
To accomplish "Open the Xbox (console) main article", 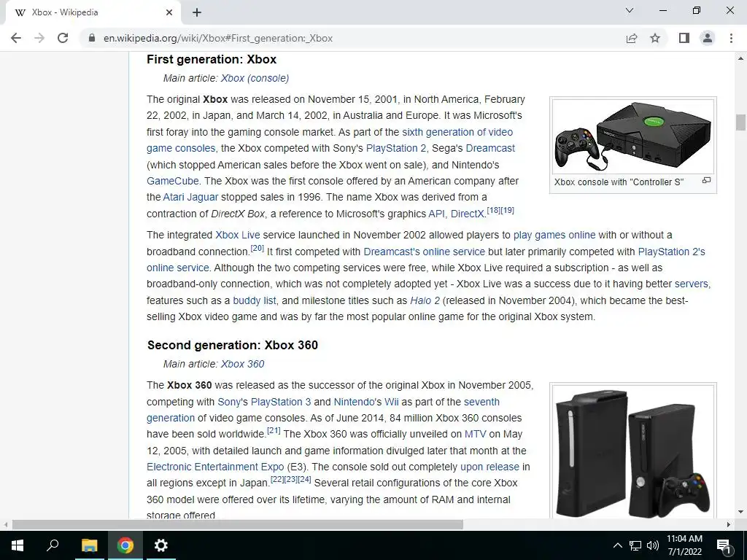I will [255, 78].
